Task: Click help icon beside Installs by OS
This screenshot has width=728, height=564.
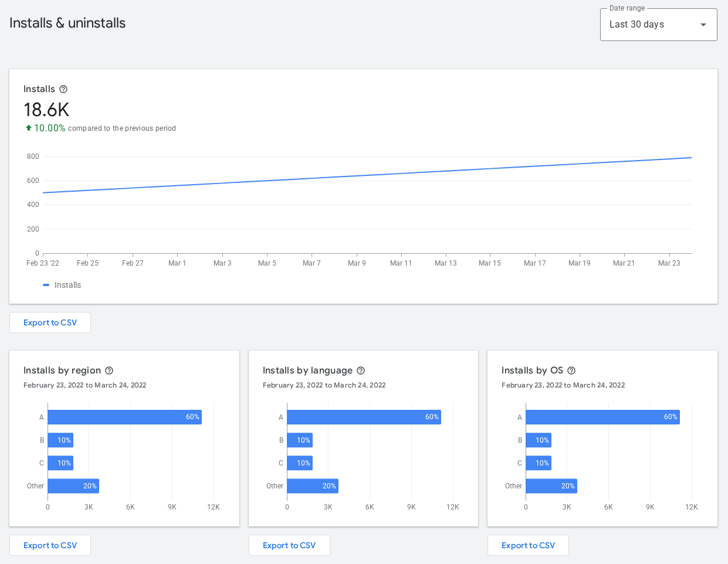Action: 571,371
